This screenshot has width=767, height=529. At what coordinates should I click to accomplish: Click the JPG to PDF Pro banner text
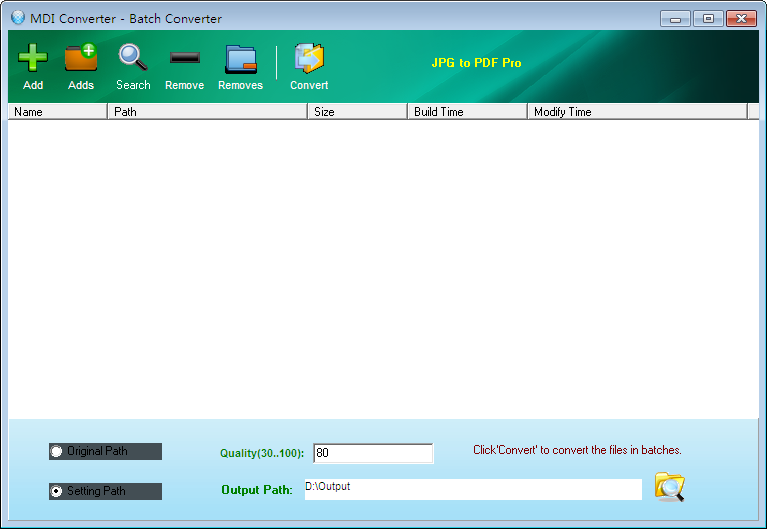point(476,63)
